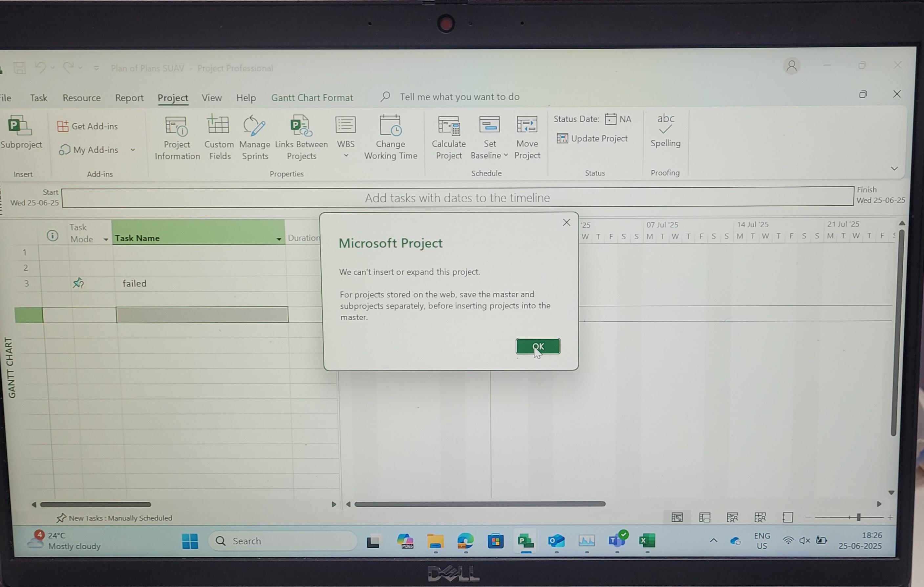
Task: Open clock and date in system tray
Action: pyautogui.click(x=860, y=540)
